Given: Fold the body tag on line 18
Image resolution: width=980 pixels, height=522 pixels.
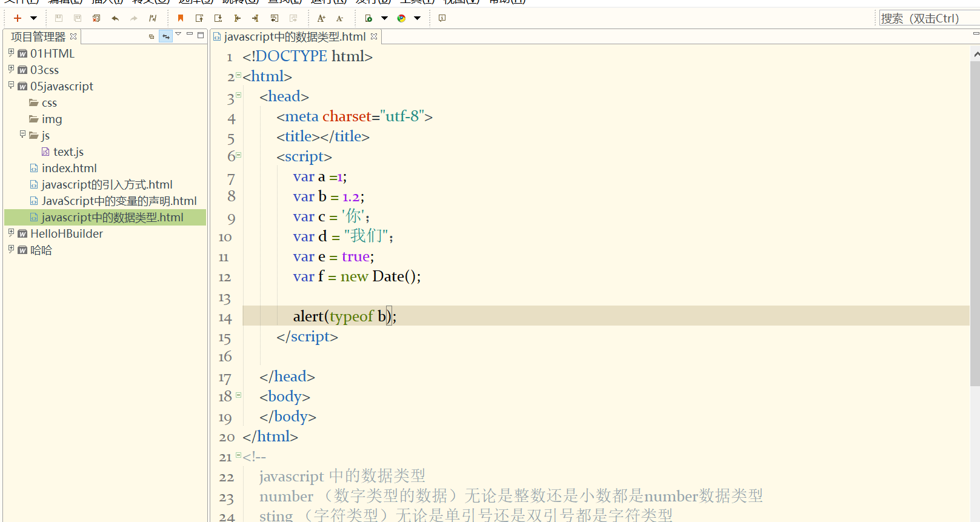Looking at the screenshot, I should 238,395.
